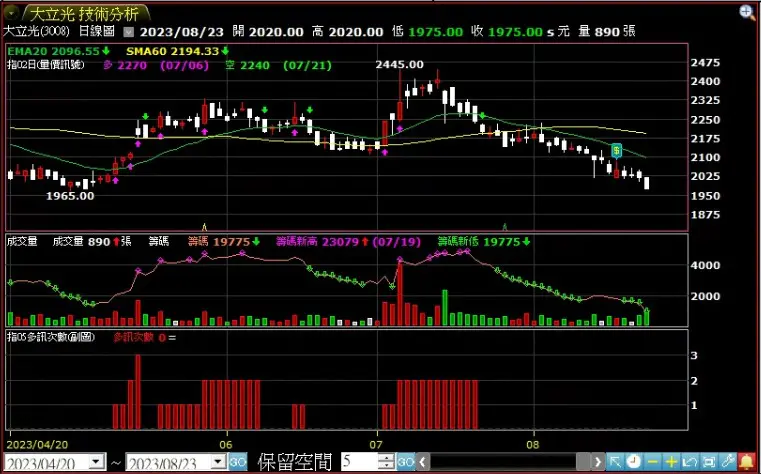Click the small green marker at the price chart bottom near 08
Image resolution: width=761 pixels, height=474 pixels.
click(x=505, y=227)
